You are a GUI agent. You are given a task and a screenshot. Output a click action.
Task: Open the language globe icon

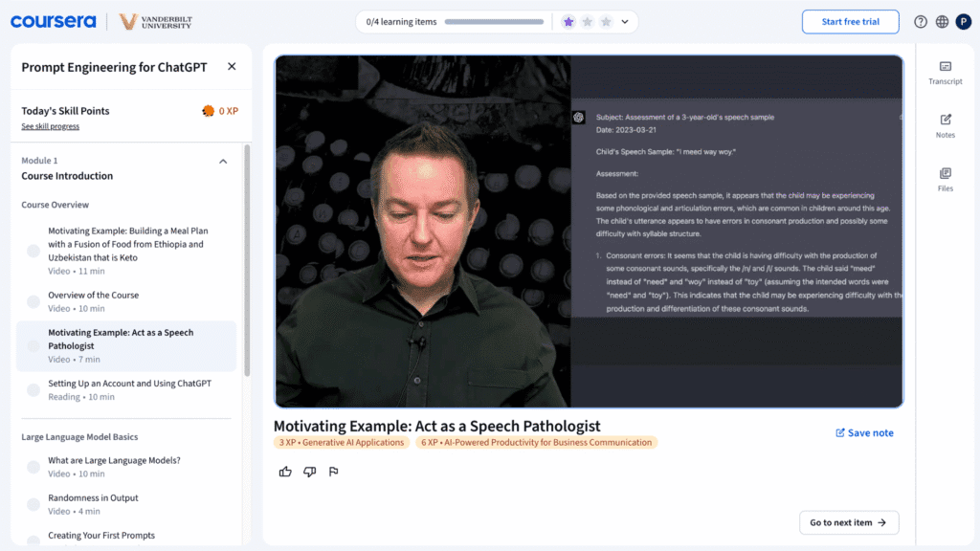(x=942, y=22)
